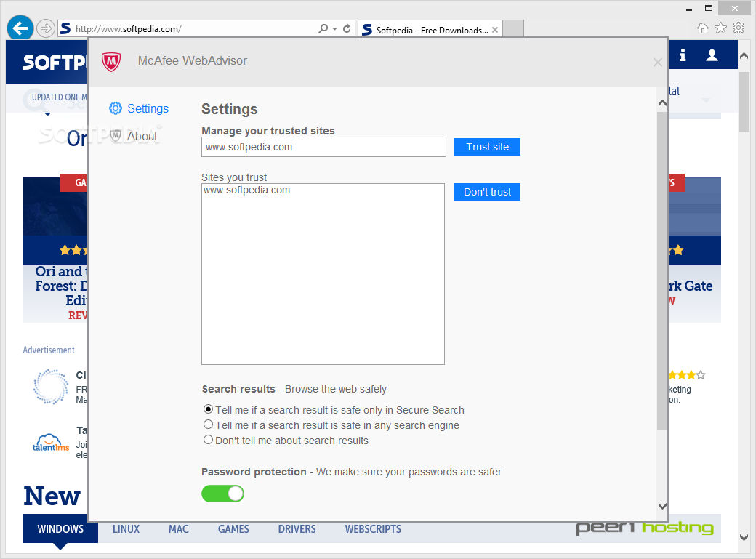Click the browser page scroll up arrow
The width and height of the screenshot is (756, 559).
point(744,55)
